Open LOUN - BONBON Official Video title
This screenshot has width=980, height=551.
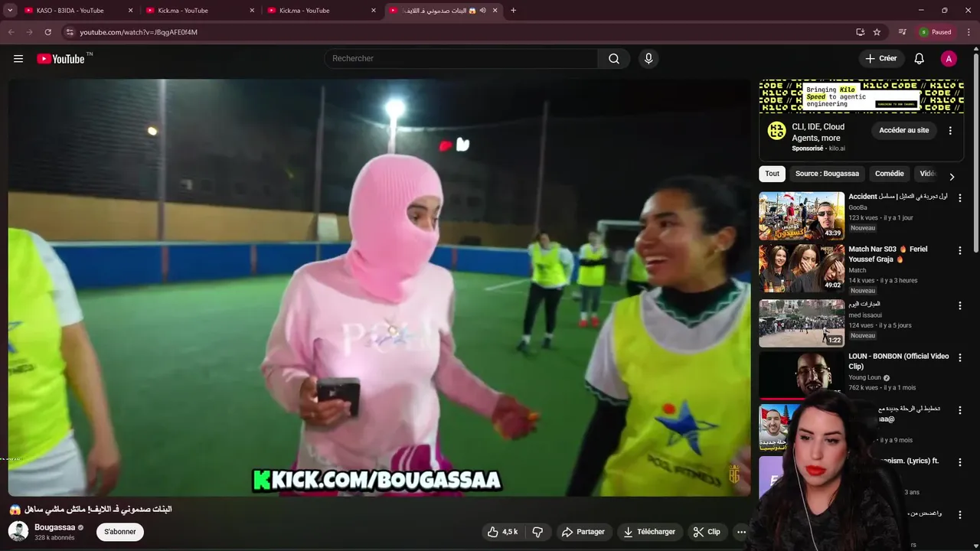pyautogui.click(x=899, y=361)
